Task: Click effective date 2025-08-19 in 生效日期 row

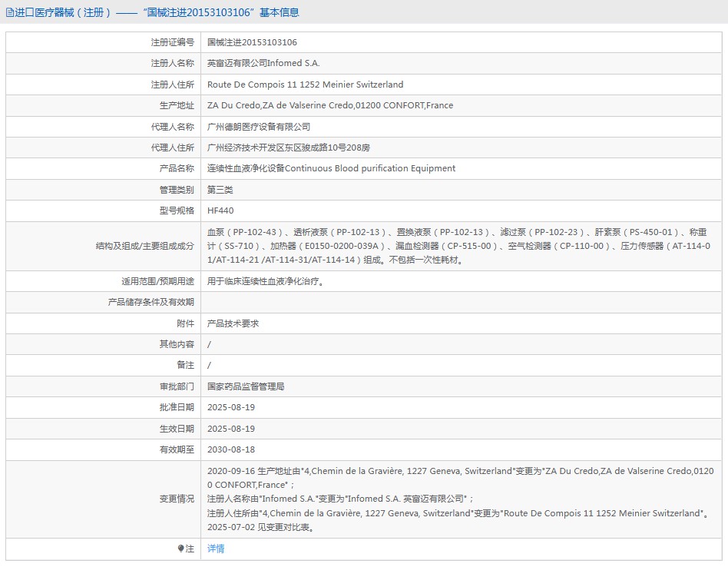Action: (230, 429)
